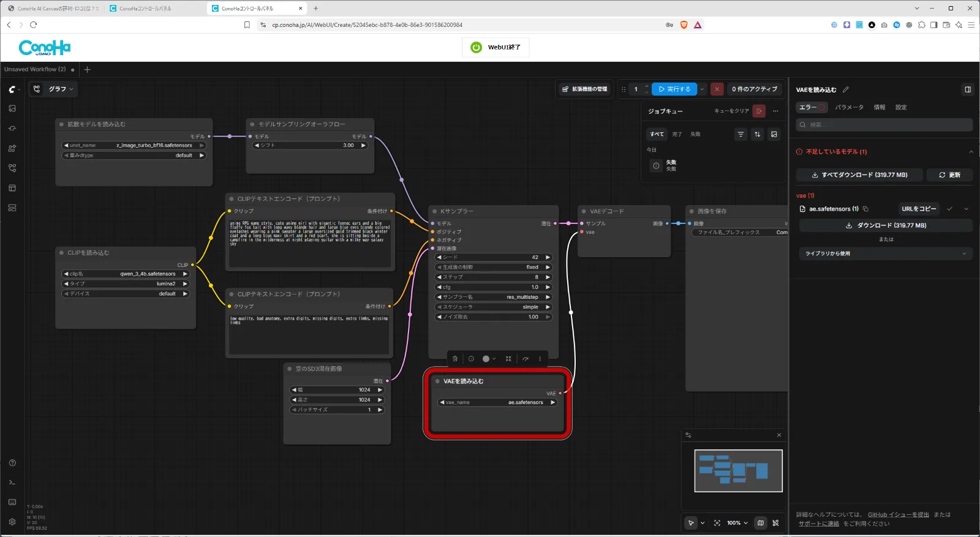This screenshot has height=537, width=980.
Task: Toggle the queue clear red button
Action: [759, 111]
